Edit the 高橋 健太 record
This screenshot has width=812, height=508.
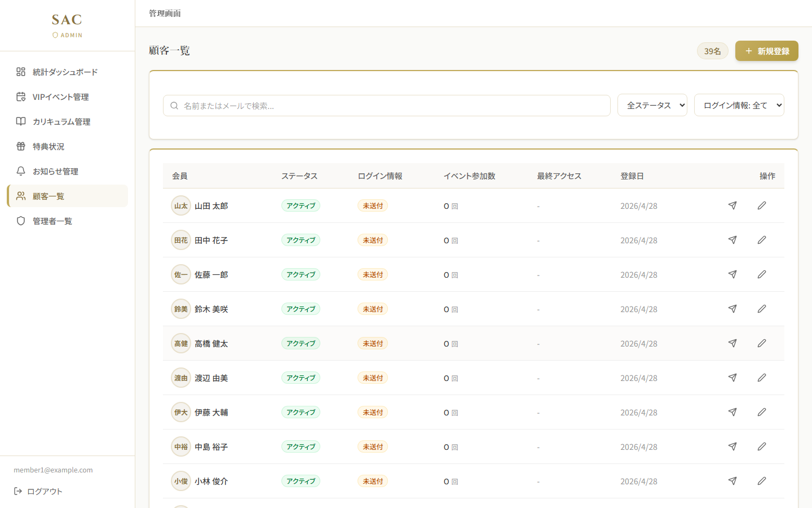pos(762,343)
